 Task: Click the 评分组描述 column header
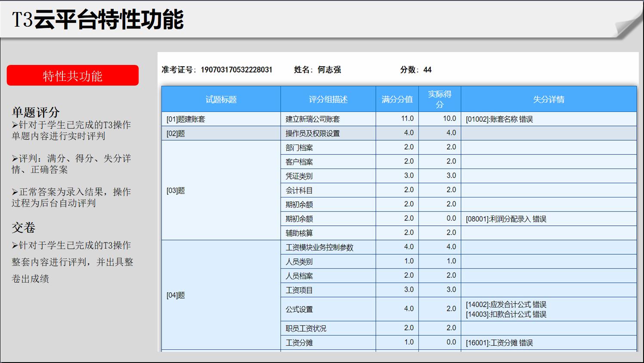328,99
